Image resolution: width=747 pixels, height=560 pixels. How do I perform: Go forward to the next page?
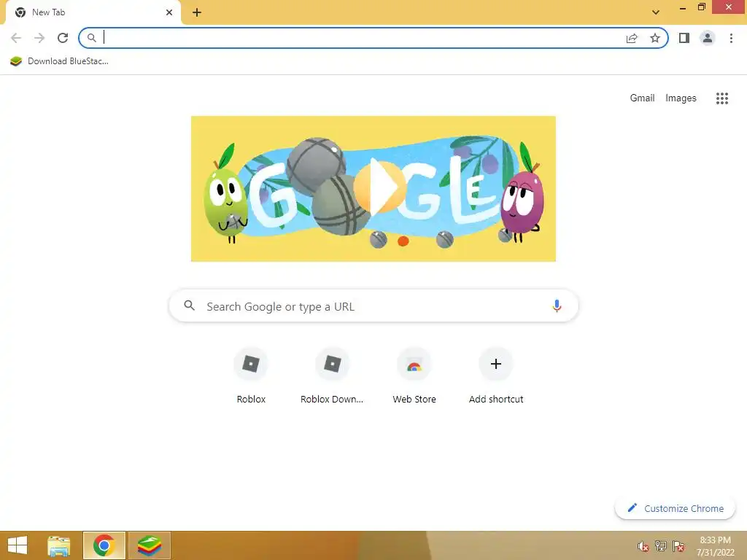[x=39, y=38]
